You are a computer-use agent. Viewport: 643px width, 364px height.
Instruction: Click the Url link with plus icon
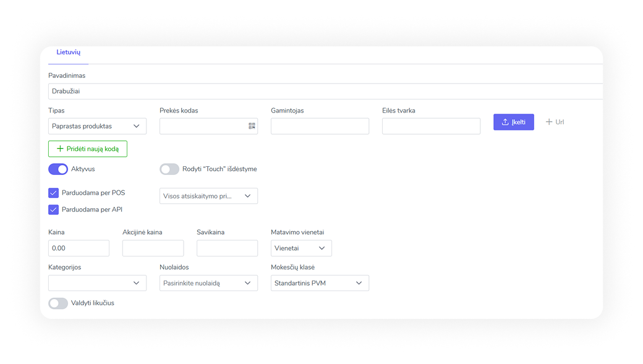pos(555,122)
